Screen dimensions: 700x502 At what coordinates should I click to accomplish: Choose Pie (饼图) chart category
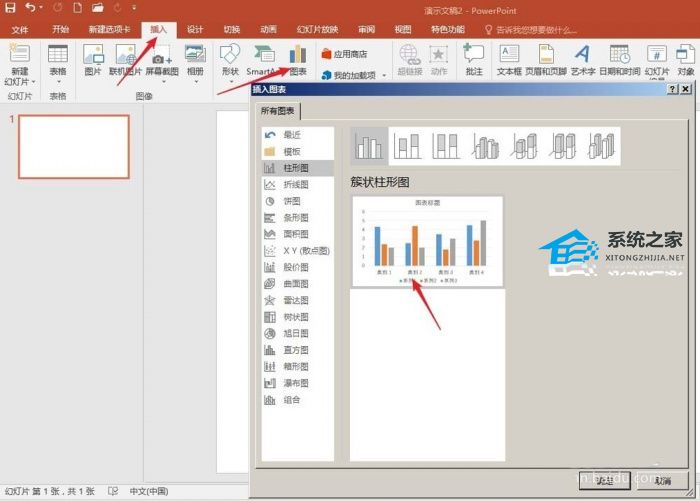click(x=297, y=201)
